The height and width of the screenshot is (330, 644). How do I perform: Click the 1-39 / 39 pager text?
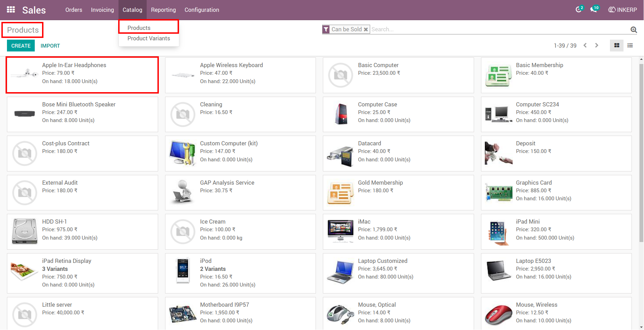coord(565,46)
